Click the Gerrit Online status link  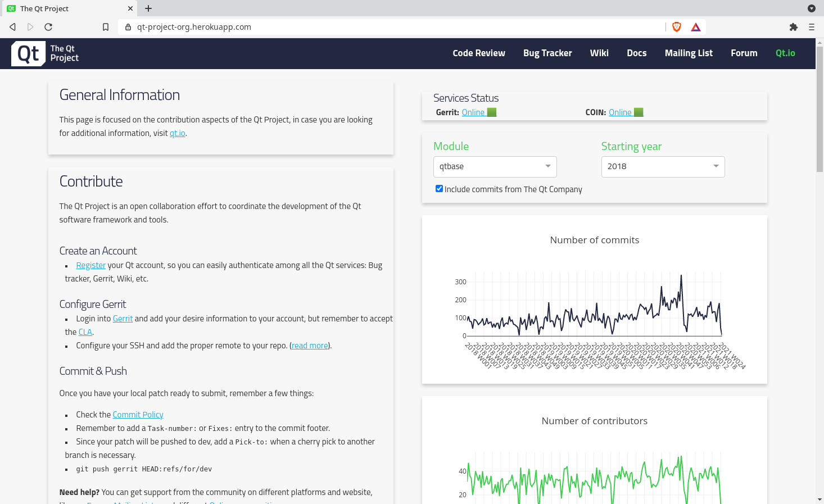tap(473, 112)
